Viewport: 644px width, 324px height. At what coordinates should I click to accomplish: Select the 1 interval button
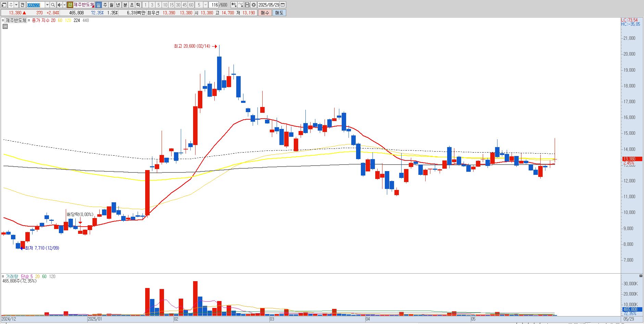tap(146, 5)
